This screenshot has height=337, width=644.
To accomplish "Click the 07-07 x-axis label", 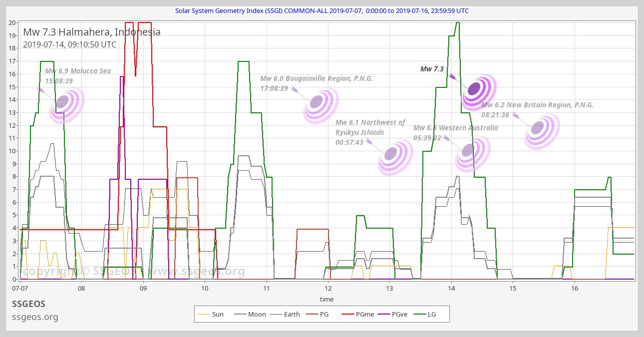I will tap(20, 288).
